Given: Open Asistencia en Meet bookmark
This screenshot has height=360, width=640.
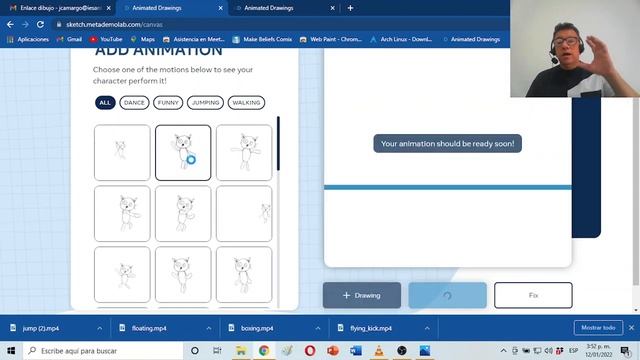Looking at the screenshot, I should [194, 39].
